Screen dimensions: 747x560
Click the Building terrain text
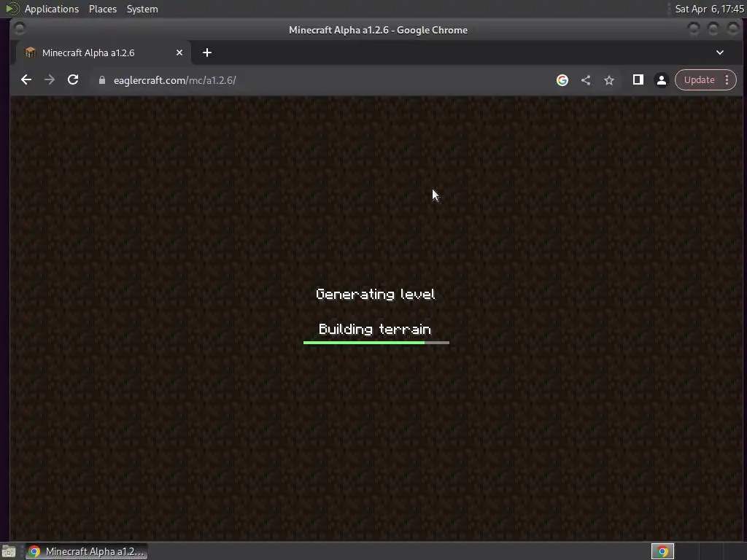[375, 330]
